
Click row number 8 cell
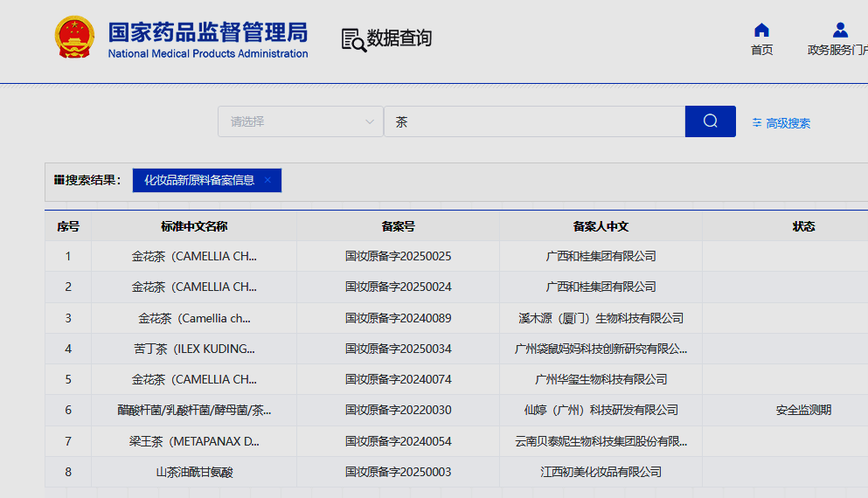point(68,472)
